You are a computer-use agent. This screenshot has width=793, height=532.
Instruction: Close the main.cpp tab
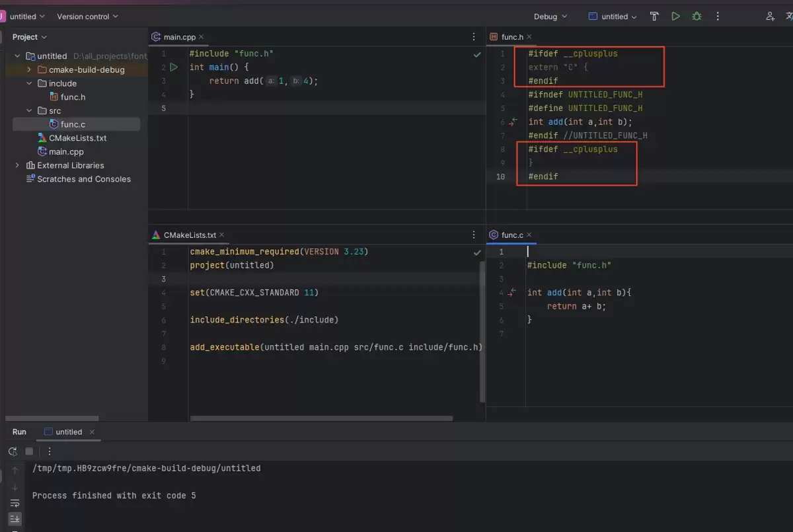202,37
